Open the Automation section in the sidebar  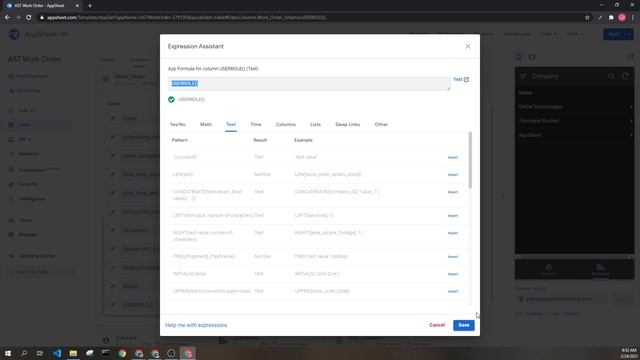point(33,170)
